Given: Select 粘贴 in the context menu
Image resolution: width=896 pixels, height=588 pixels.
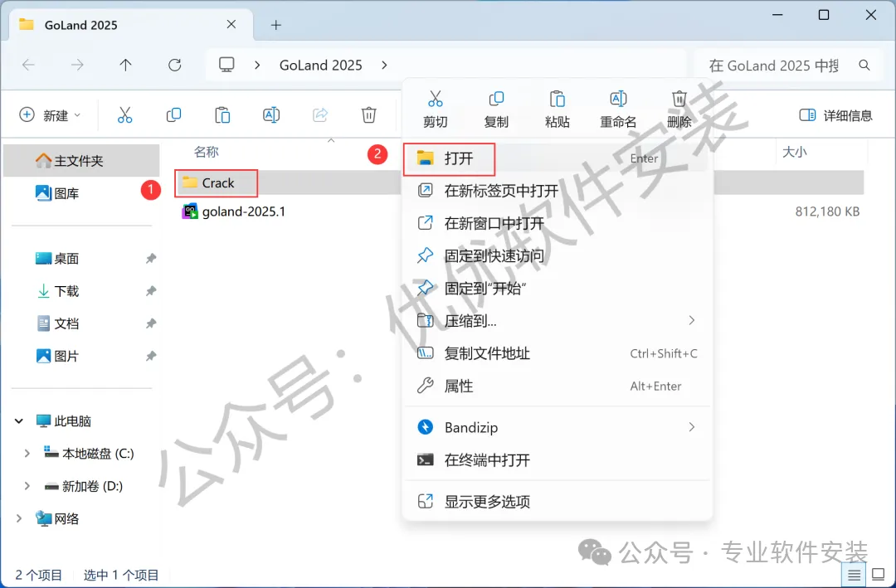Looking at the screenshot, I should [x=558, y=109].
